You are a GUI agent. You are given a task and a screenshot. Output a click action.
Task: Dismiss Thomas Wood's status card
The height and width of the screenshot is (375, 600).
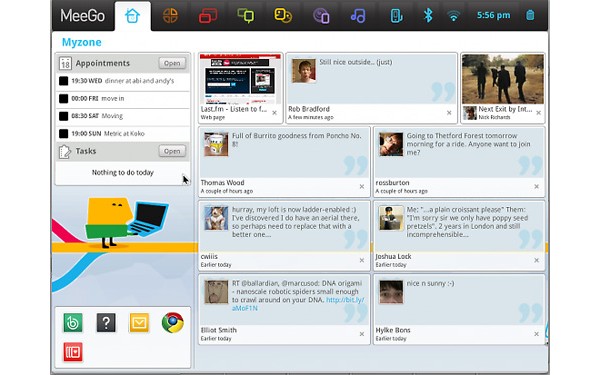[362, 187]
